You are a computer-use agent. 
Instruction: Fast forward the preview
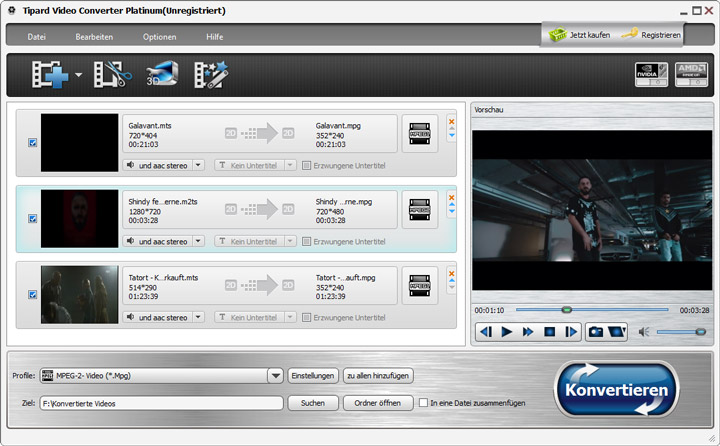528,332
